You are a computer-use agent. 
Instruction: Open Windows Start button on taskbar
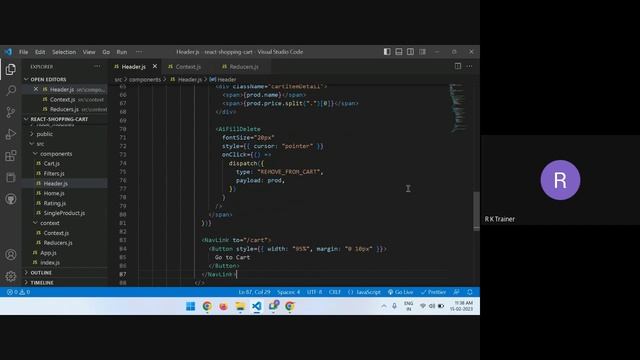click(x=190, y=306)
